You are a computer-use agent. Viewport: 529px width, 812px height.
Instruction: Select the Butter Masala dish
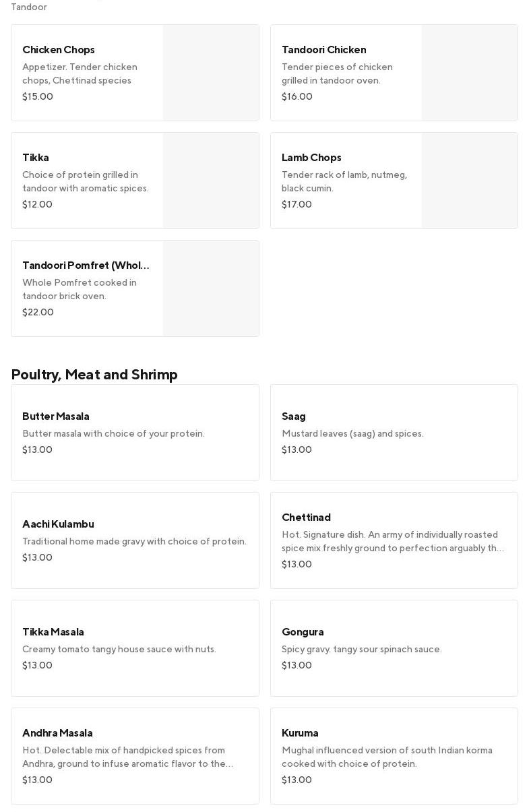[56, 416]
